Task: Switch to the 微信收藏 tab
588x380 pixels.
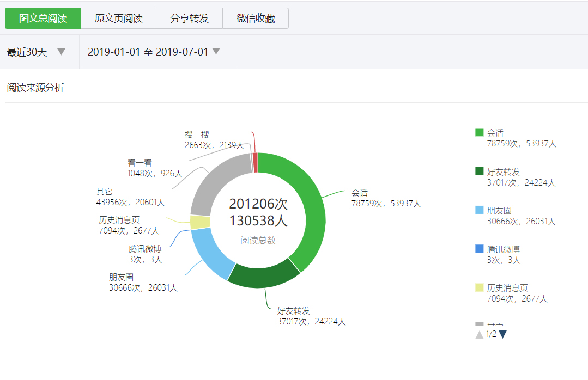Action: (255, 18)
